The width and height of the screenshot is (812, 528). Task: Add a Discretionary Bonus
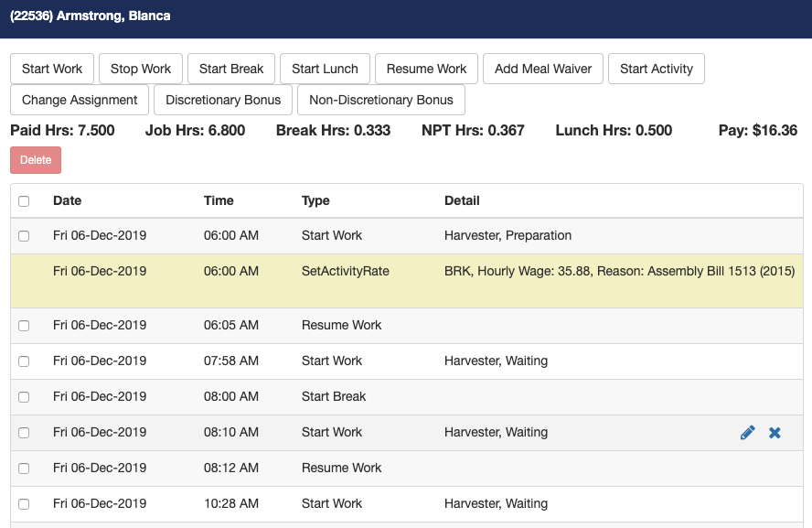224,100
